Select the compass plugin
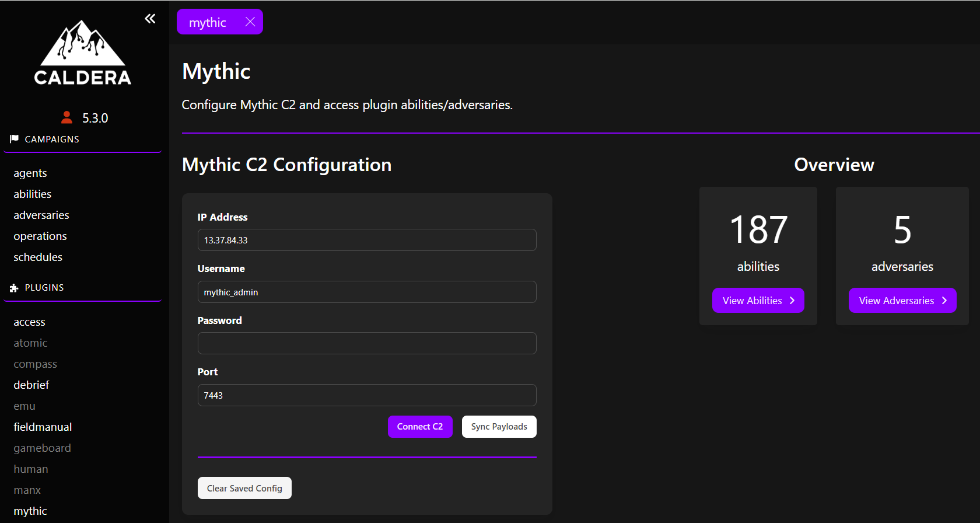This screenshot has width=980, height=523. [35, 364]
